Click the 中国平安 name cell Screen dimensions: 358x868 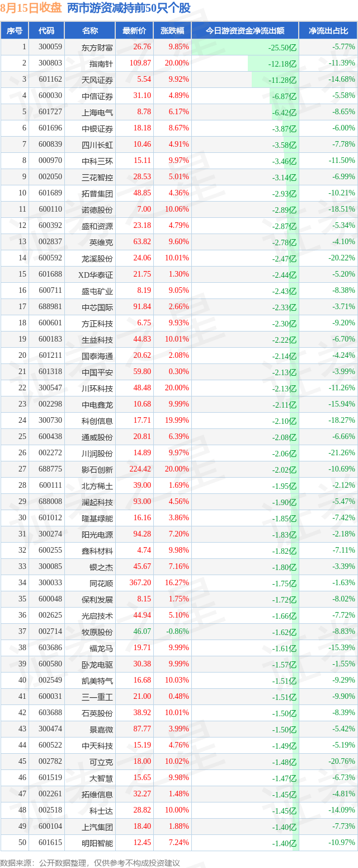97,372
